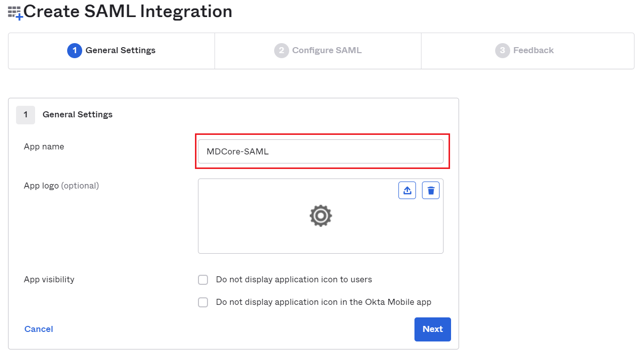The height and width of the screenshot is (354, 644).
Task: Focus the App name input field
Action: (x=321, y=151)
